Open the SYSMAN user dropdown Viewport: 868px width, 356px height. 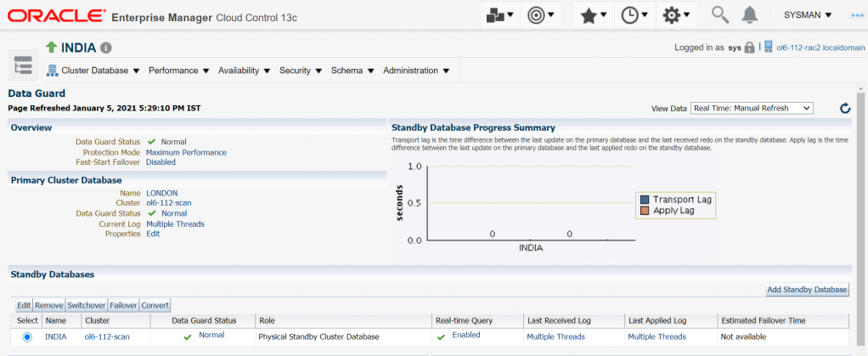(x=807, y=15)
